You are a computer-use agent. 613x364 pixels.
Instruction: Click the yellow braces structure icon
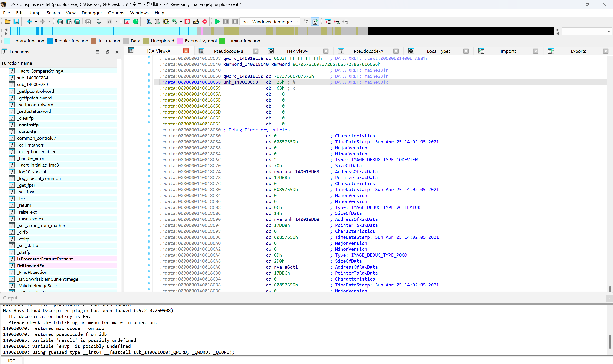166,22
